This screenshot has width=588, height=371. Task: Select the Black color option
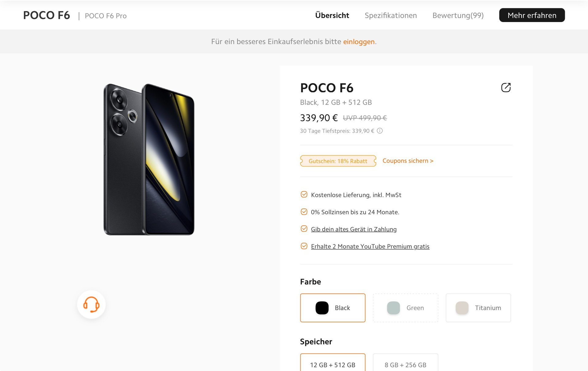[x=333, y=308]
